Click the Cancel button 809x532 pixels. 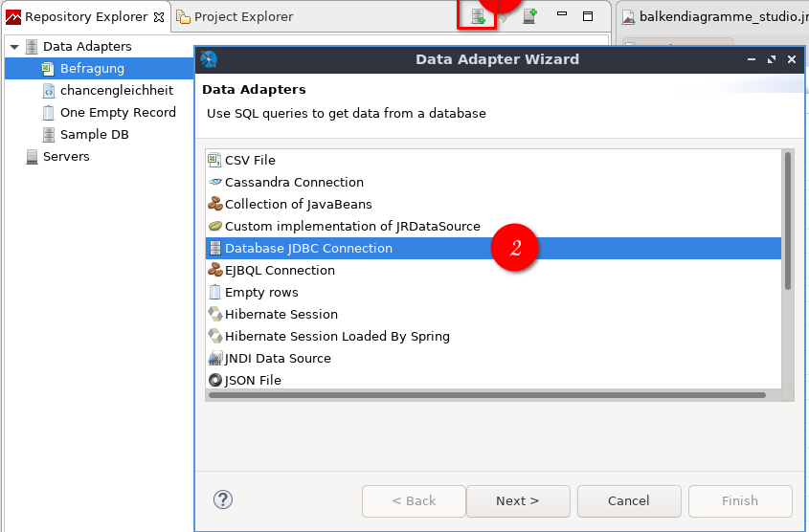point(629,501)
